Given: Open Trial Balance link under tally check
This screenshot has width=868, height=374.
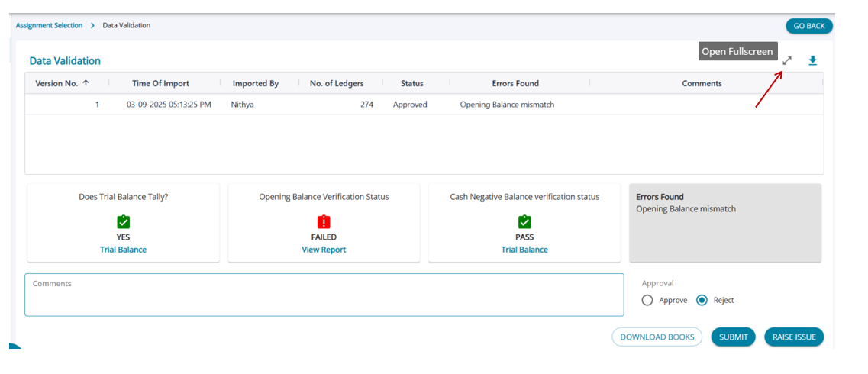Looking at the screenshot, I should tap(123, 250).
